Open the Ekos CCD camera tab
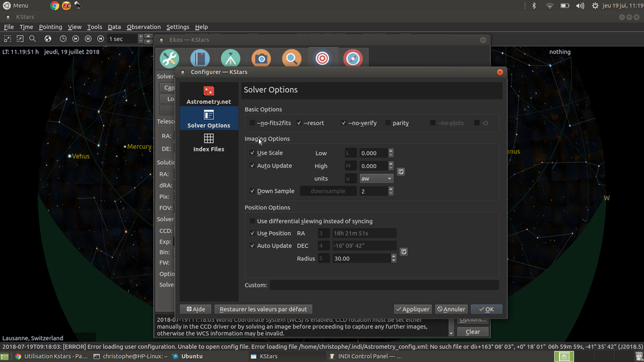 [x=261, y=58]
